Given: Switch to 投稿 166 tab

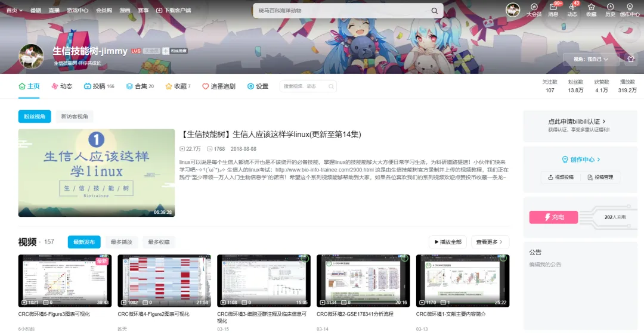Looking at the screenshot, I should click(x=99, y=86).
